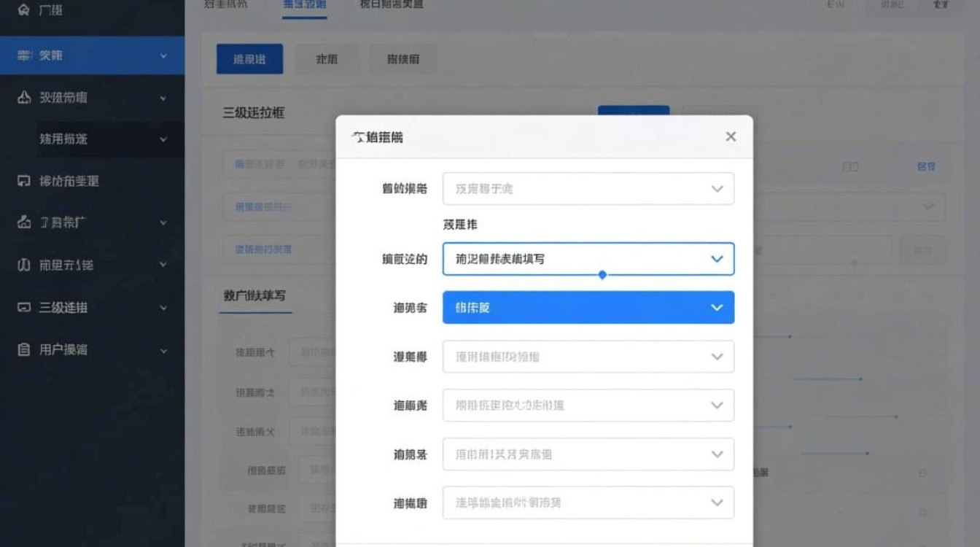This screenshot has height=547, width=980.
Task: Open the speech bubble icon beside 三级连锁
Action: click(x=24, y=308)
